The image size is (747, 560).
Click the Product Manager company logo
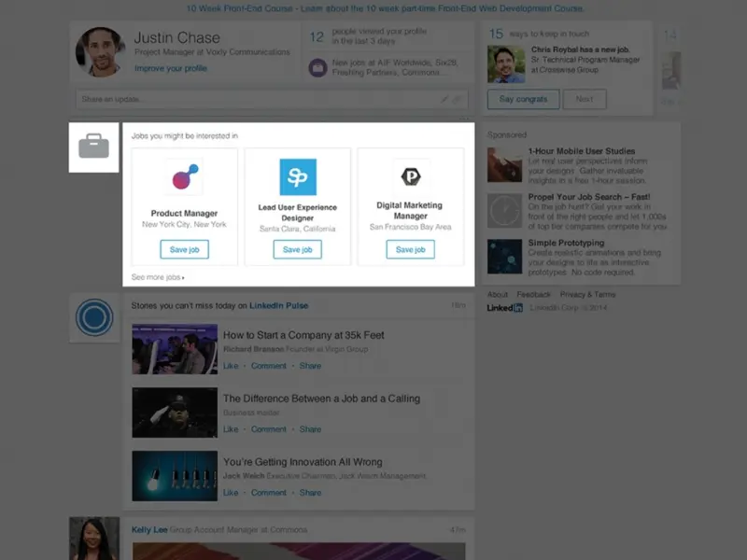(x=184, y=177)
